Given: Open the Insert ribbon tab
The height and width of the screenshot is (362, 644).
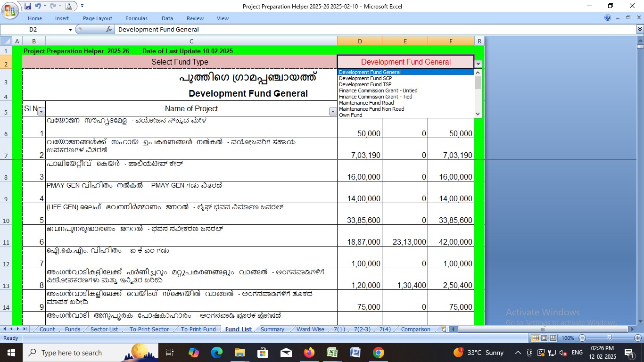Looking at the screenshot, I should point(62,18).
